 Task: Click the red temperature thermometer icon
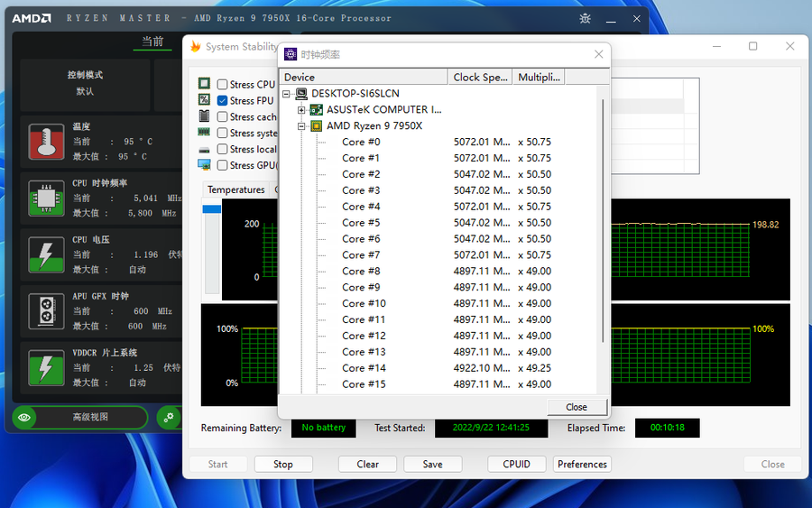coord(46,143)
